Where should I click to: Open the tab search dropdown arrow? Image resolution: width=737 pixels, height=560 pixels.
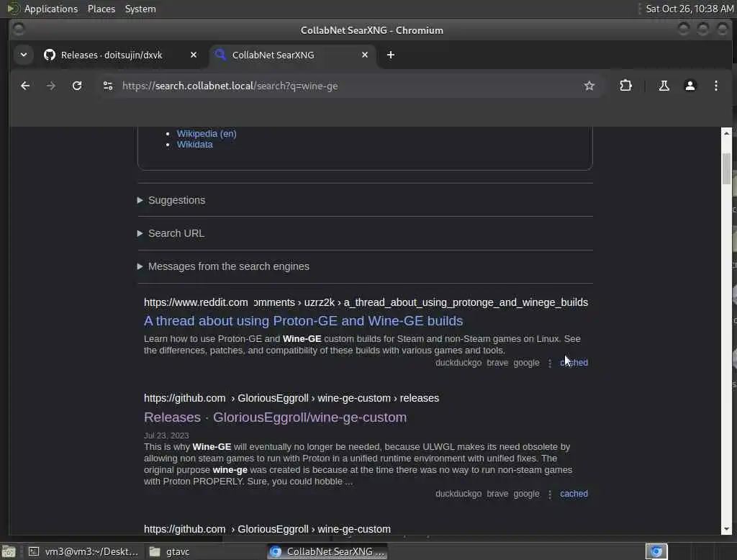[24, 55]
